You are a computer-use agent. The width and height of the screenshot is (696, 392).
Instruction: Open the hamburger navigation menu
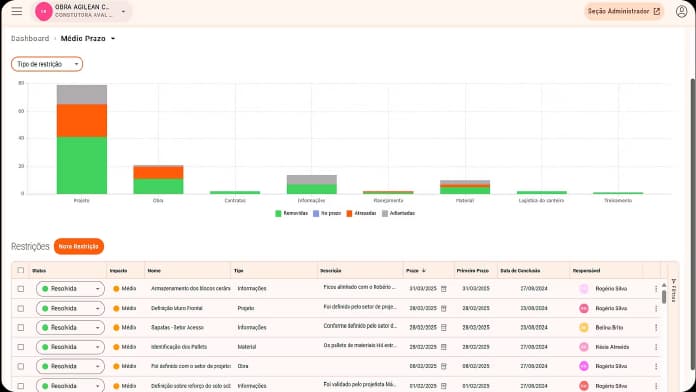pyautogui.click(x=17, y=11)
